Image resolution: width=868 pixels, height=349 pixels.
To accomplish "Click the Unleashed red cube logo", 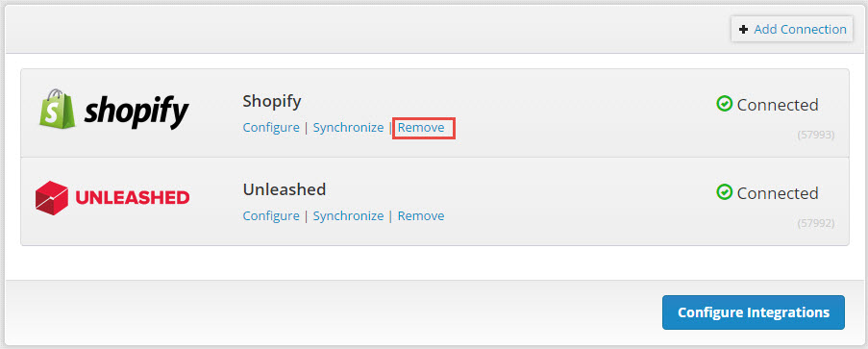I will (x=52, y=197).
